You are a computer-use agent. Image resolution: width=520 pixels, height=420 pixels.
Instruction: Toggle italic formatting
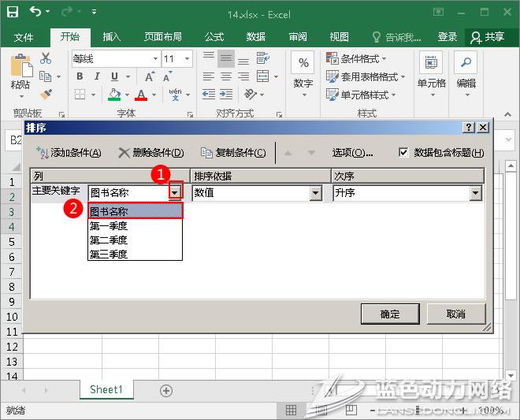97,76
